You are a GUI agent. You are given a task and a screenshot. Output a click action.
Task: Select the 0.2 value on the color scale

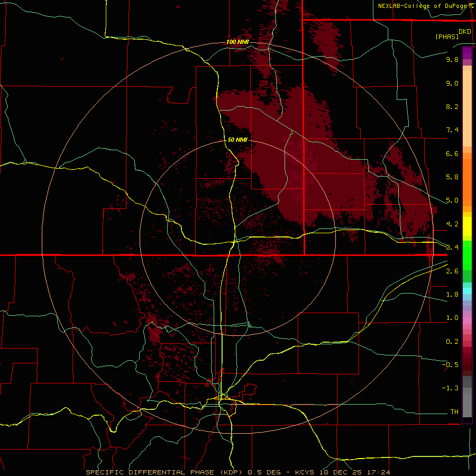click(452, 342)
